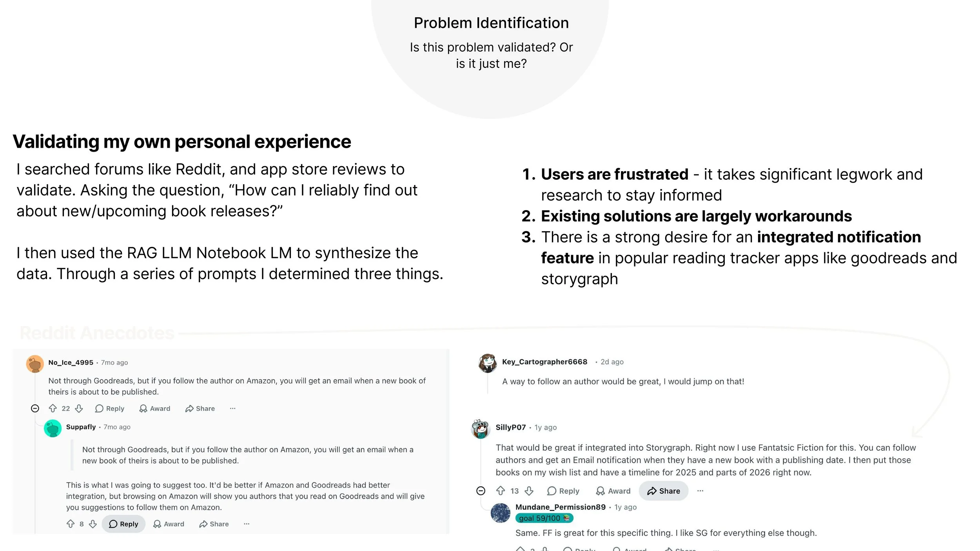
Task: Collapse the No_Ice_4995 comment thread
Action: click(35, 408)
